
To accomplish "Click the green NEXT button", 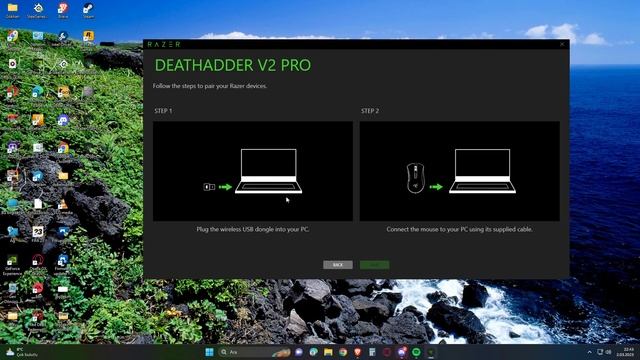I will [375, 265].
